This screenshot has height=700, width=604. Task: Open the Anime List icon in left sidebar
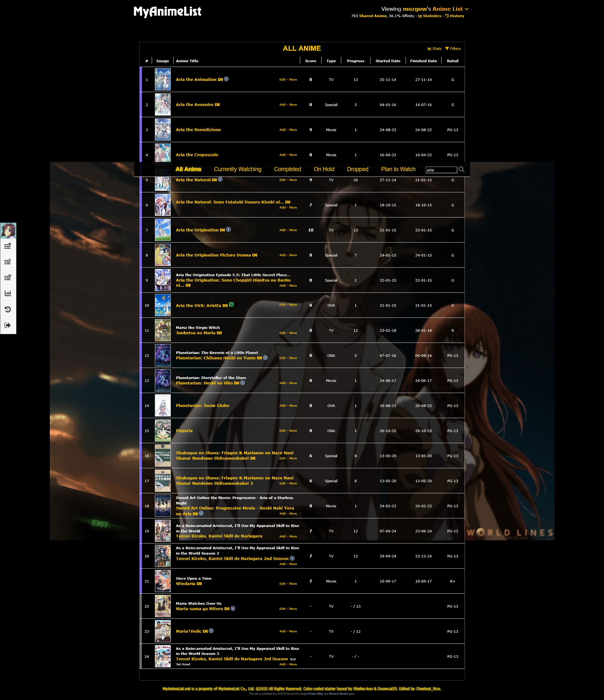[8, 262]
